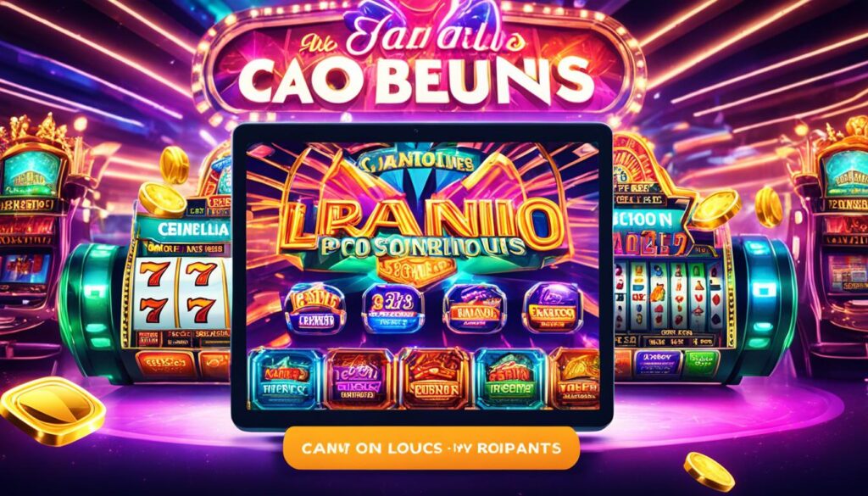Select the second blue game badge on tablet

(x=392, y=309)
